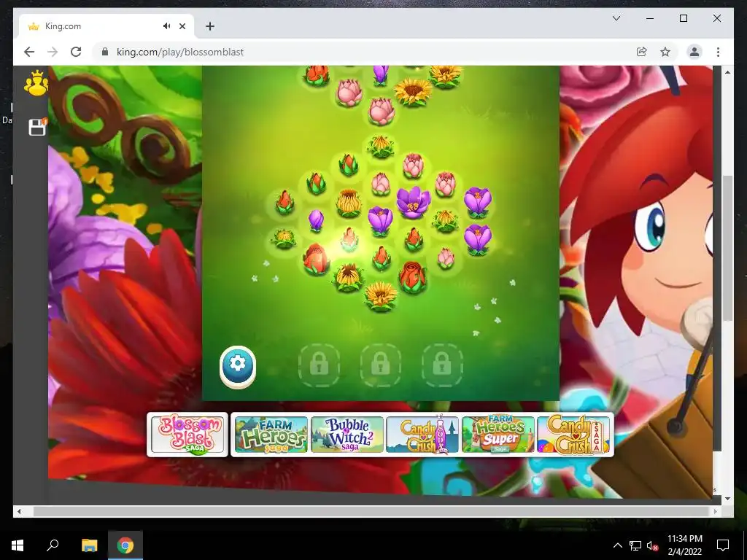The width and height of the screenshot is (747, 560).
Task: Click the third locked booster slot
Action: pos(442,365)
